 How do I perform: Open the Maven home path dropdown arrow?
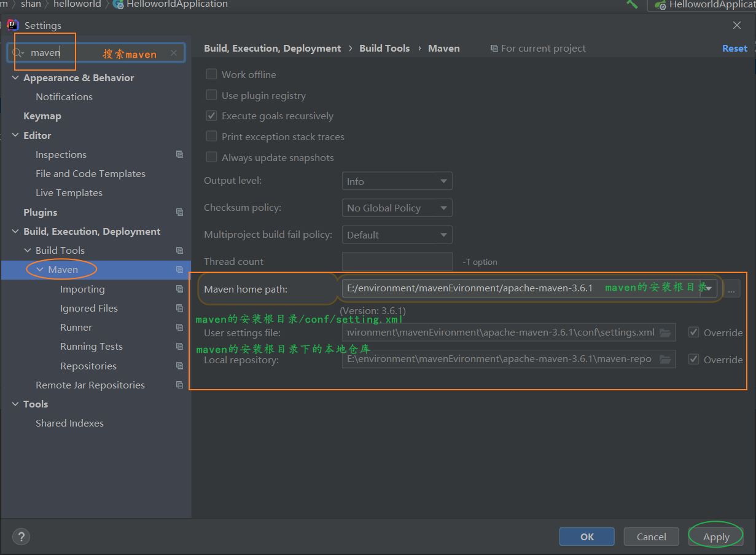[x=709, y=288]
